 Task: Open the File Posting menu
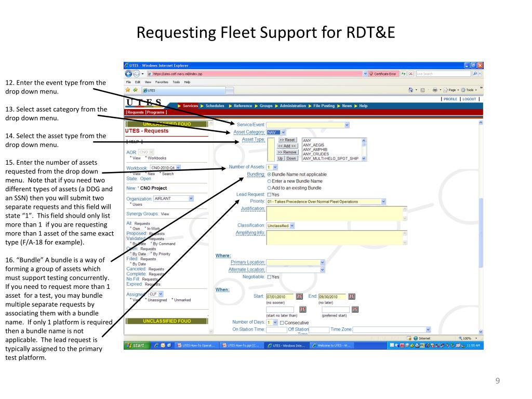point(324,106)
